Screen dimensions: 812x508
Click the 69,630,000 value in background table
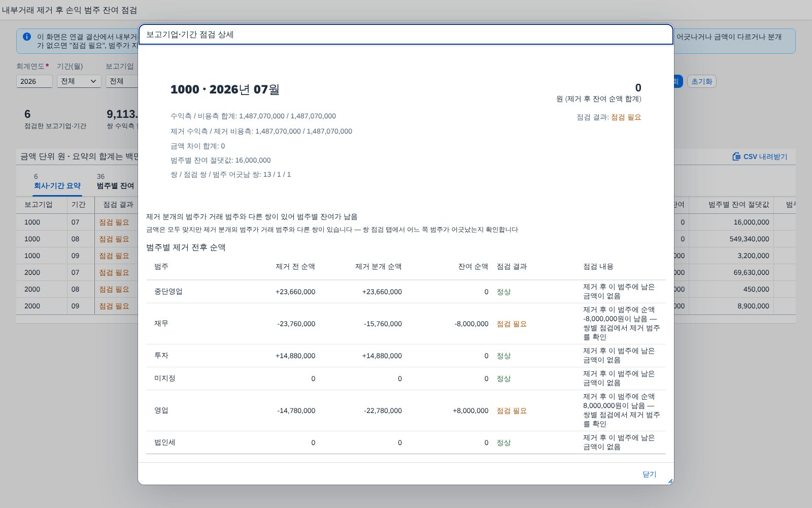pyautogui.click(x=751, y=272)
